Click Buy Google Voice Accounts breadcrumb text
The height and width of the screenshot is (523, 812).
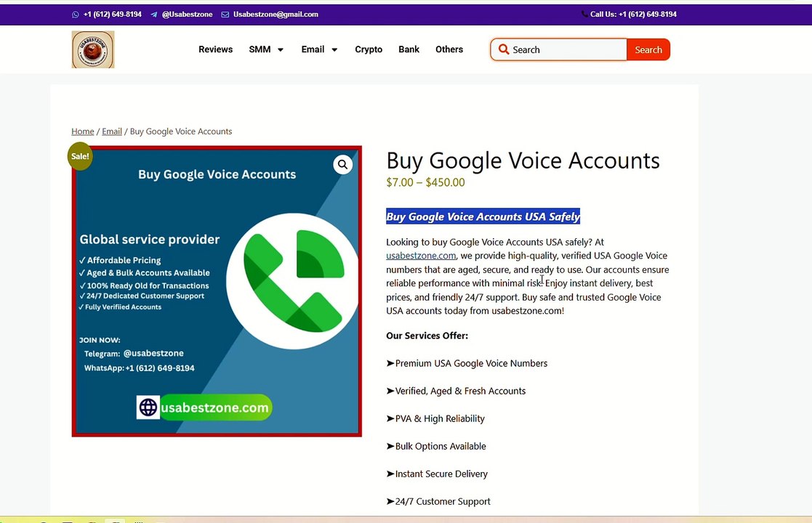(181, 131)
